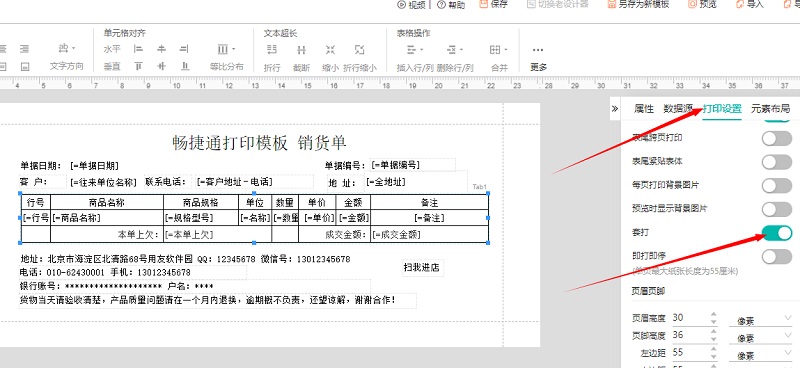
Task: Click the 左边距 value field 55
Action: coord(690,352)
